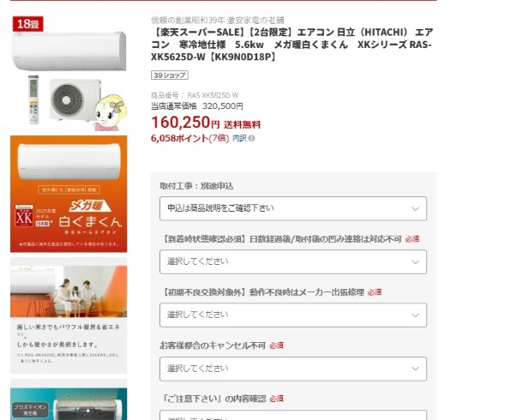Open the ご注意下さい内容確認 dropdown
511x420 pixels.
click(x=293, y=416)
